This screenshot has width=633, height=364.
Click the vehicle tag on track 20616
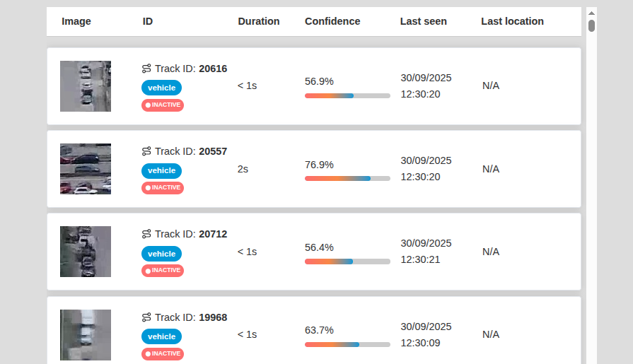click(x=161, y=88)
